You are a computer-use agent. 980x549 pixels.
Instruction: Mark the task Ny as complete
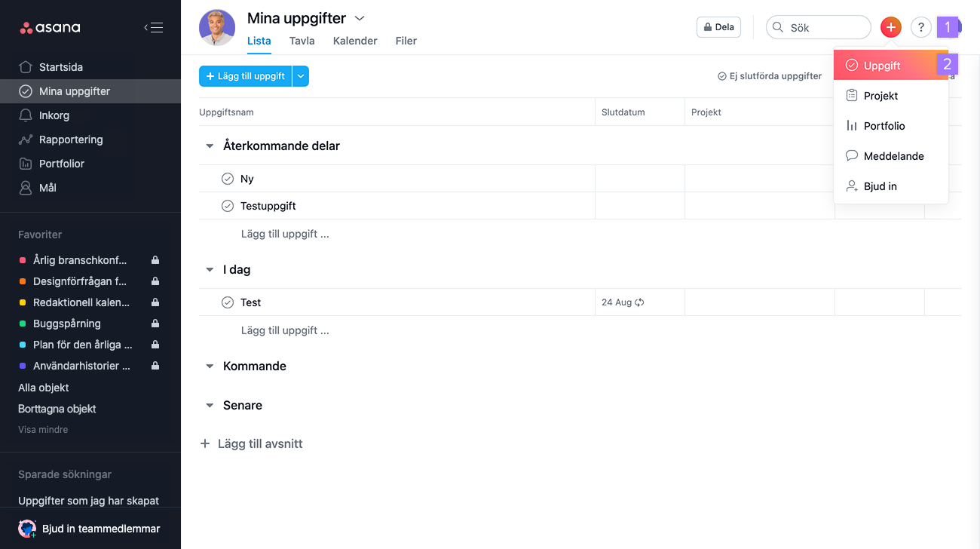pos(228,179)
